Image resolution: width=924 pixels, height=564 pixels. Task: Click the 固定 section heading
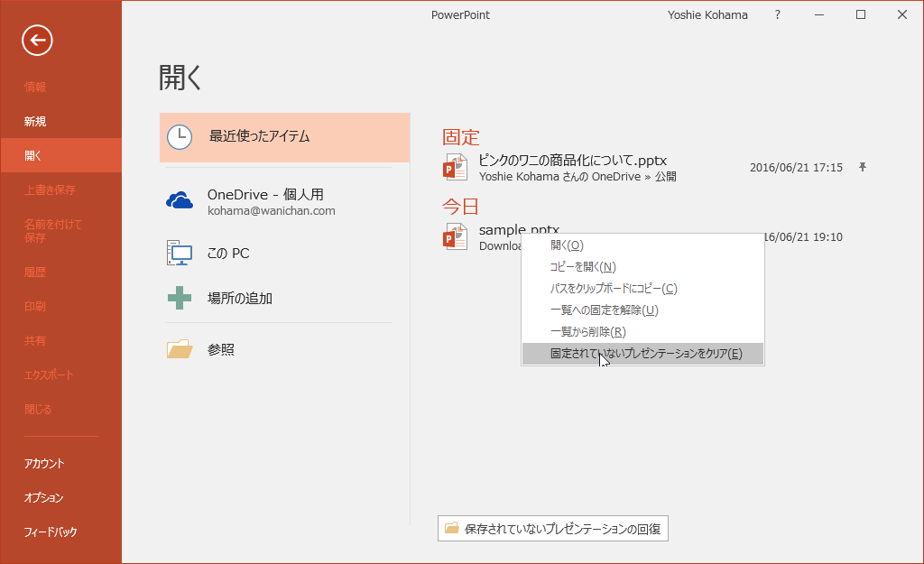tap(461, 137)
